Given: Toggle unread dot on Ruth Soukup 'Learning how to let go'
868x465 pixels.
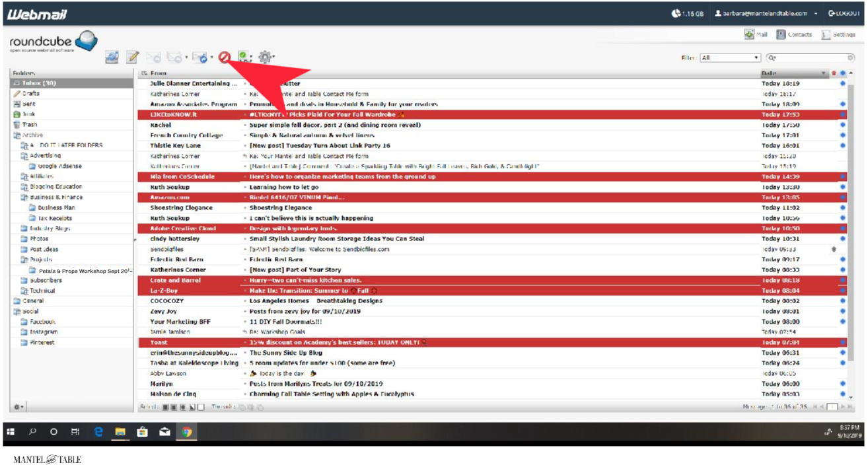Looking at the screenshot, I should tap(843, 187).
